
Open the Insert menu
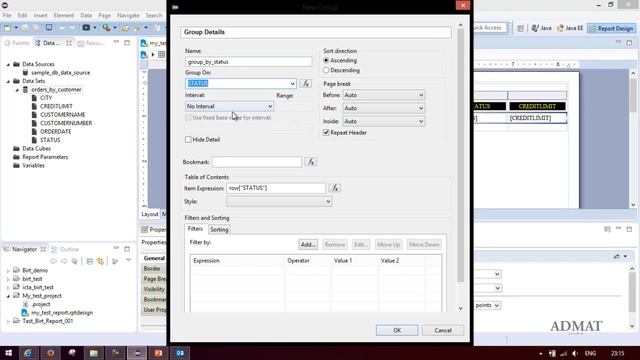(40, 15)
